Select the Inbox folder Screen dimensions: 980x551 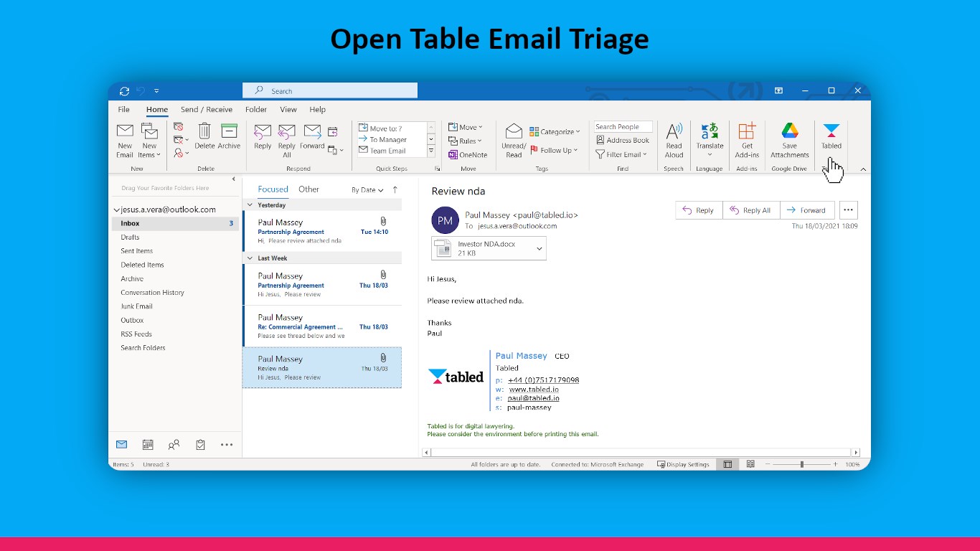click(175, 223)
